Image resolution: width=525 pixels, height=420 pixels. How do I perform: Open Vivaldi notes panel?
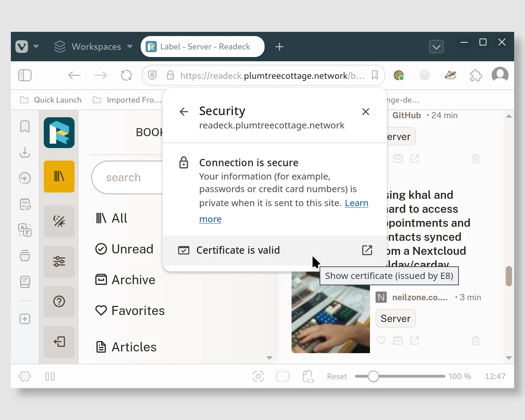tap(24, 204)
